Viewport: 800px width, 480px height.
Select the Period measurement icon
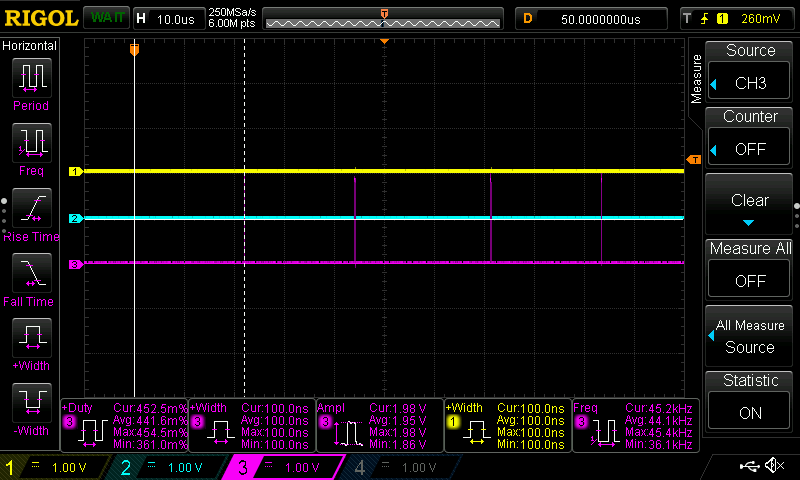pos(31,78)
